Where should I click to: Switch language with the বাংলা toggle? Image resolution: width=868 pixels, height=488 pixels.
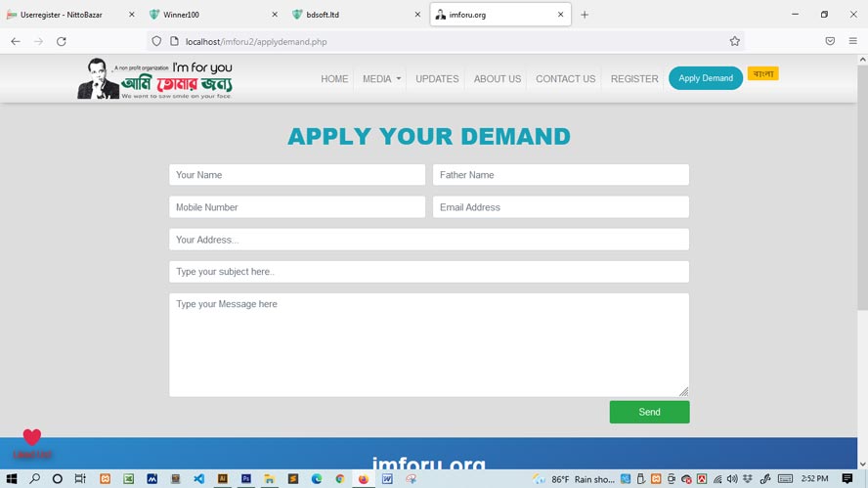click(x=762, y=73)
